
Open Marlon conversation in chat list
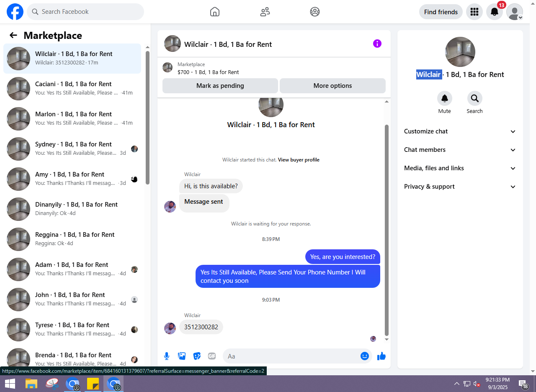[x=72, y=119]
